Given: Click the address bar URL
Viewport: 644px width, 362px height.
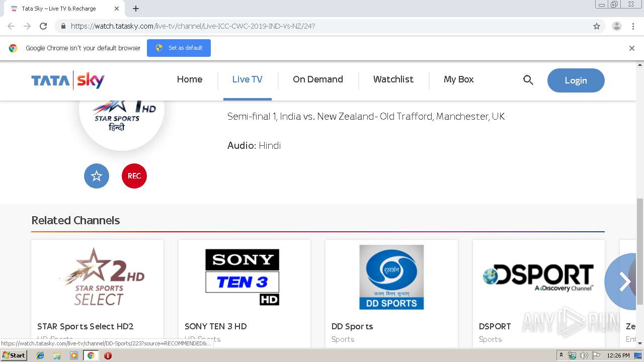Looking at the screenshot, I should [193, 26].
